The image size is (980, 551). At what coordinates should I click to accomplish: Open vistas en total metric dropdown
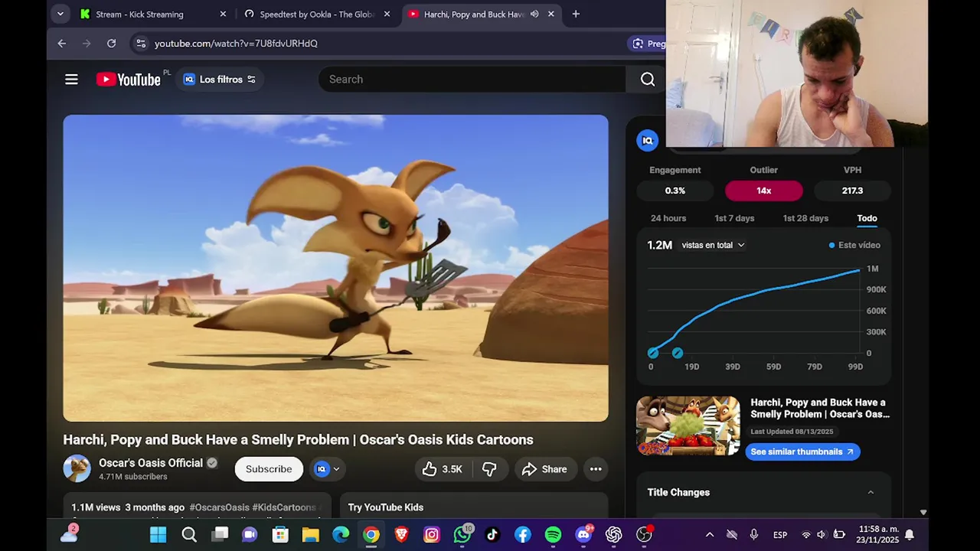713,245
